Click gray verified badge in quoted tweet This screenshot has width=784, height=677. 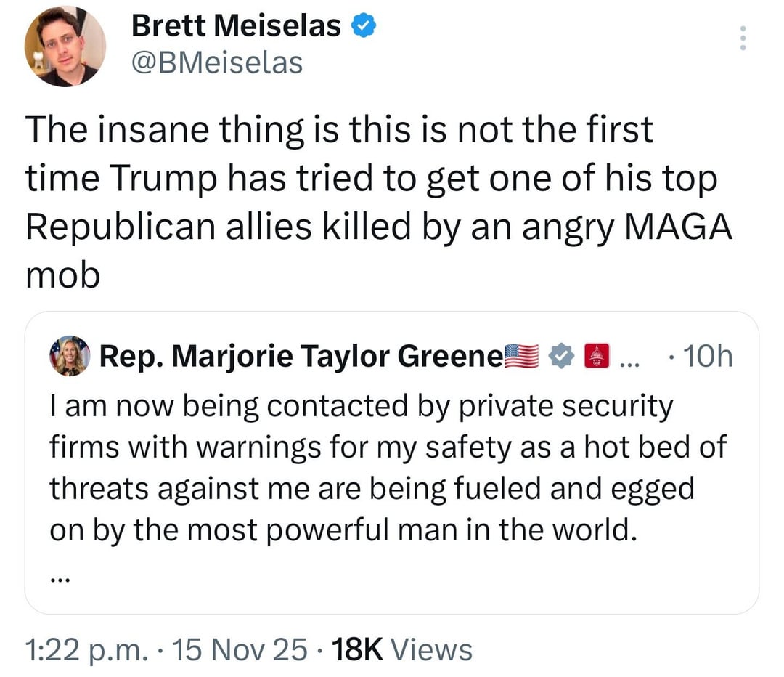[560, 357]
